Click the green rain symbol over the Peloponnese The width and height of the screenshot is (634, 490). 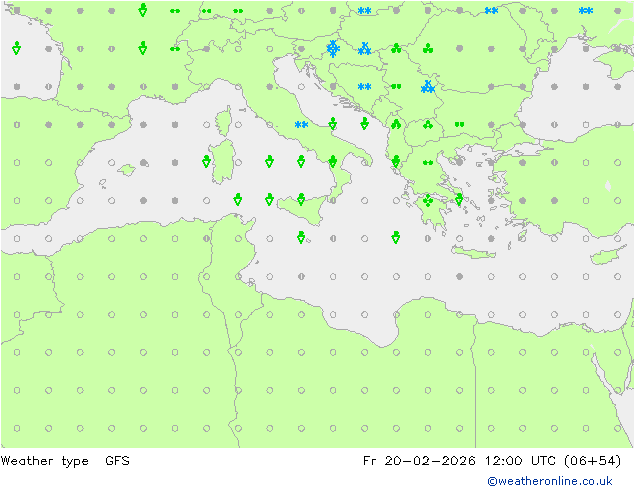(428, 200)
